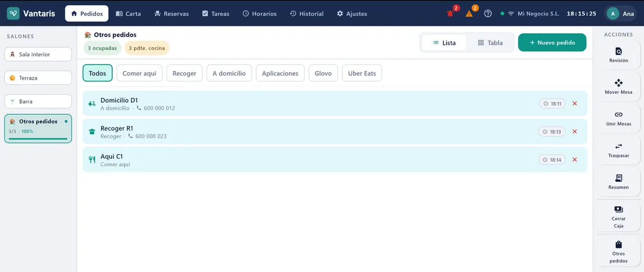
Task: Open the Ana user avatar
Action: coord(613,13)
